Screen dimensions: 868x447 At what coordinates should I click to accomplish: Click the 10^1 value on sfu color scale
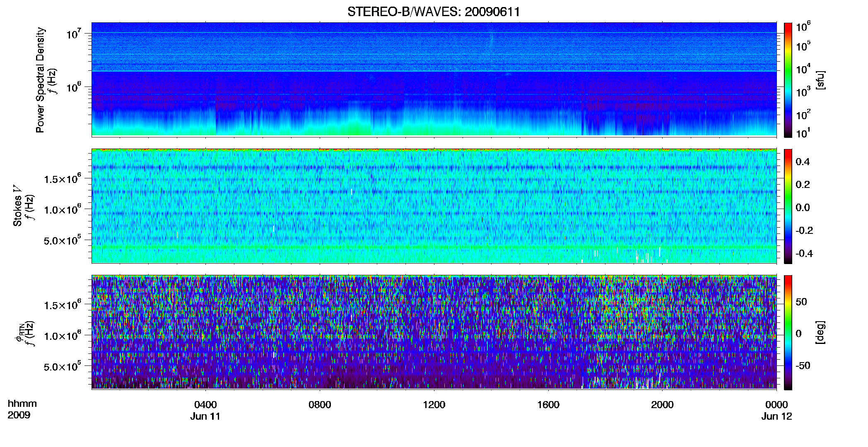[x=803, y=133]
